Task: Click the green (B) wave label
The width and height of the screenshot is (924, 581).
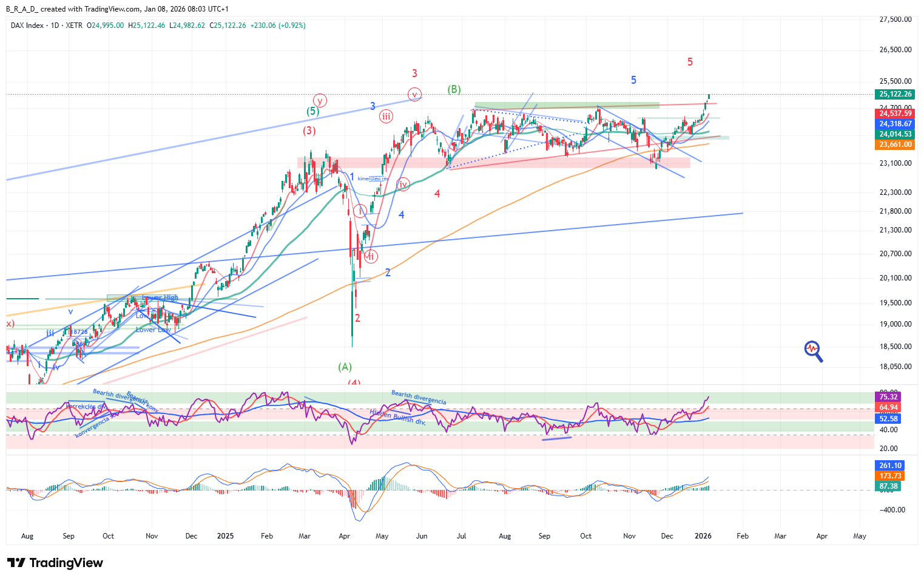Action: coord(454,89)
